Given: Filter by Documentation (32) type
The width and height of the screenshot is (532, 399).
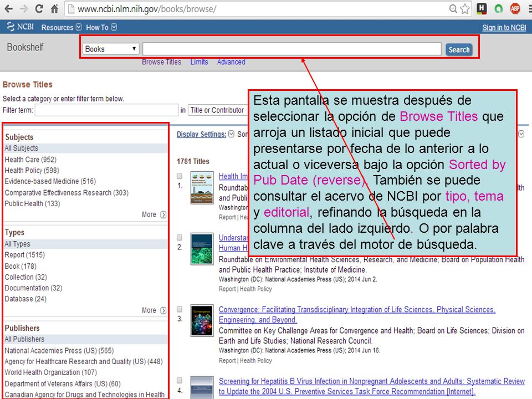Looking at the screenshot, I should [x=33, y=288].
